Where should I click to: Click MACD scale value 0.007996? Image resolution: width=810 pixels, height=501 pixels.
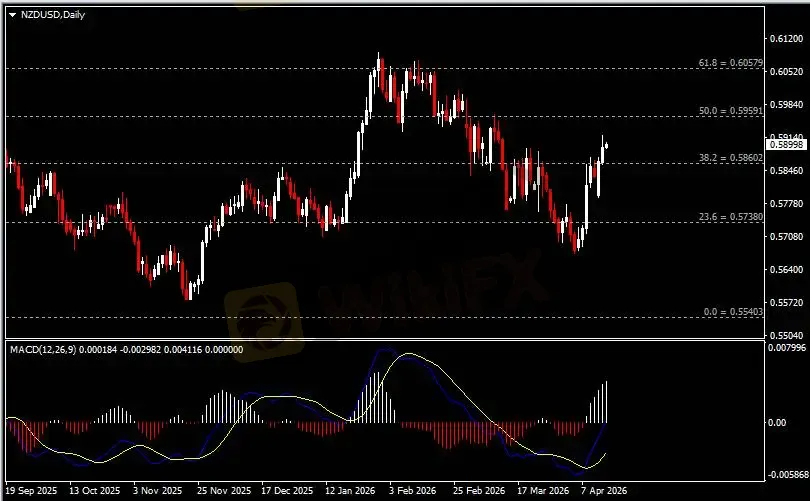pos(787,348)
